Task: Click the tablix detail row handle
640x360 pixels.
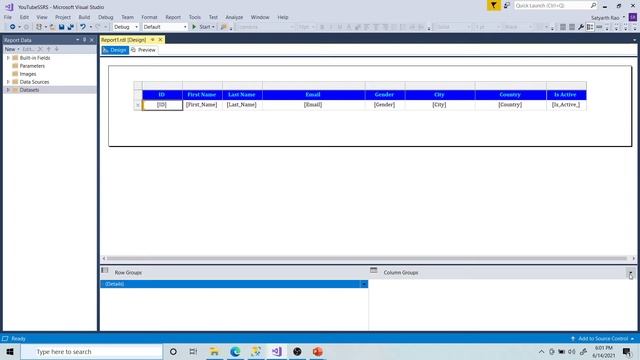Action: (x=138, y=105)
